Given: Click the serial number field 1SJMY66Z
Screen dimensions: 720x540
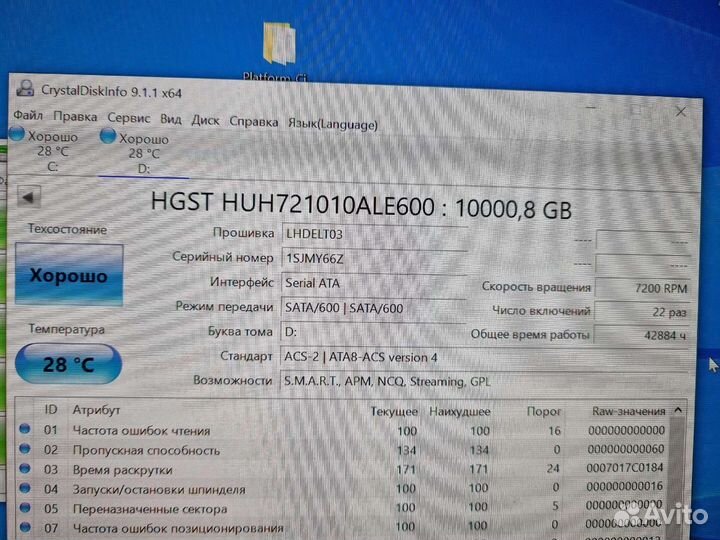Looking at the screenshot, I should coord(374,259).
